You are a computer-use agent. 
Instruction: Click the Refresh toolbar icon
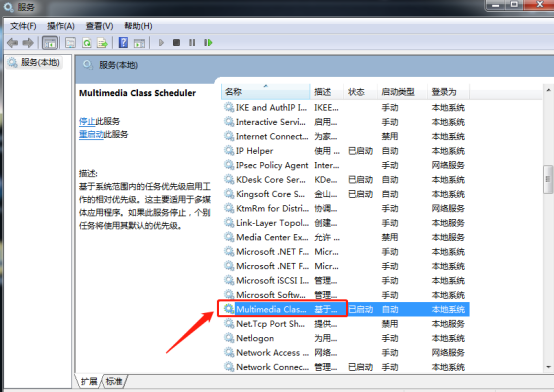tap(87, 43)
